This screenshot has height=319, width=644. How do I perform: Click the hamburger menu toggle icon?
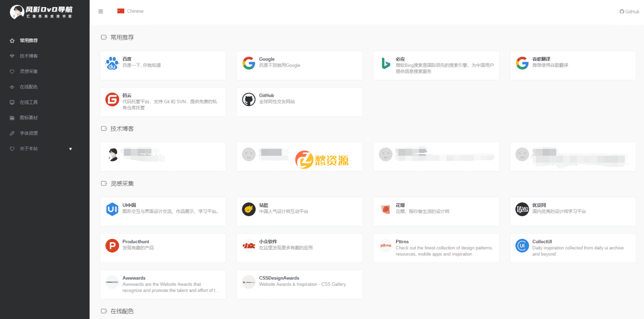[101, 11]
